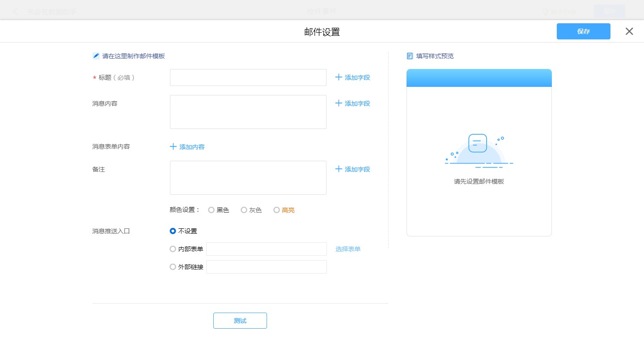Select the 黑色 color radio option

(212, 210)
